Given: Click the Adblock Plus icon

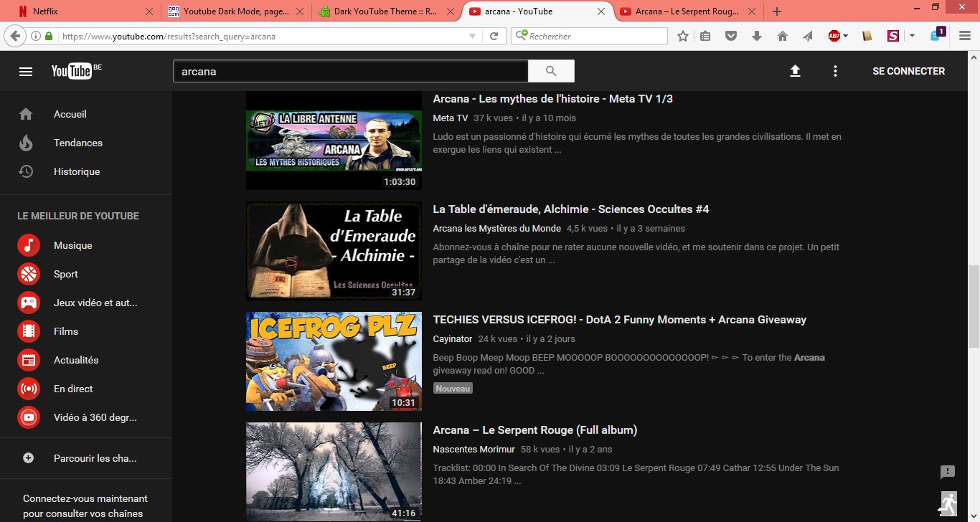Looking at the screenshot, I should point(834,36).
